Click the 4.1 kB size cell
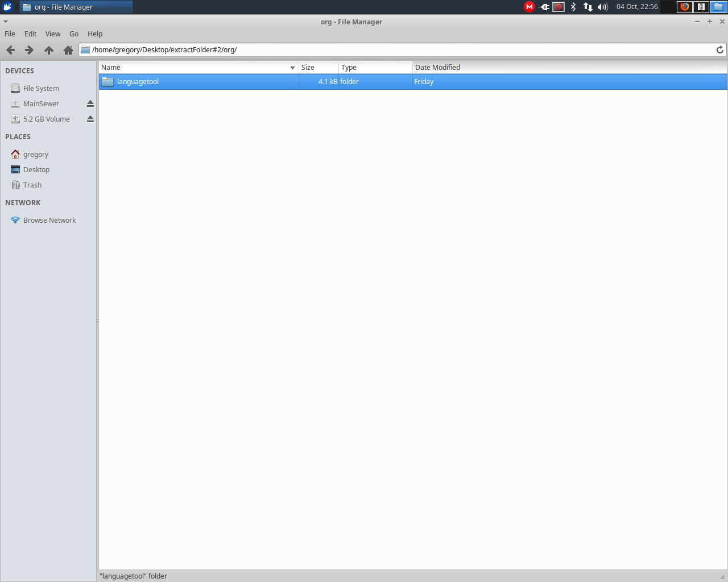 click(x=328, y=82)
